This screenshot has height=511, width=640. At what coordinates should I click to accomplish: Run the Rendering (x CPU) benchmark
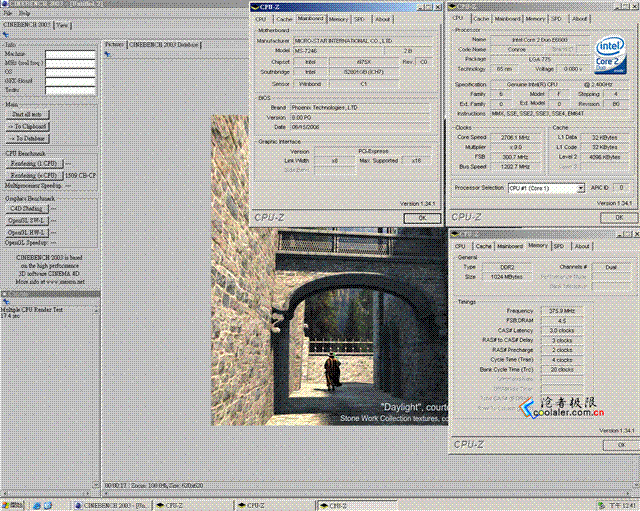point(34,176)
